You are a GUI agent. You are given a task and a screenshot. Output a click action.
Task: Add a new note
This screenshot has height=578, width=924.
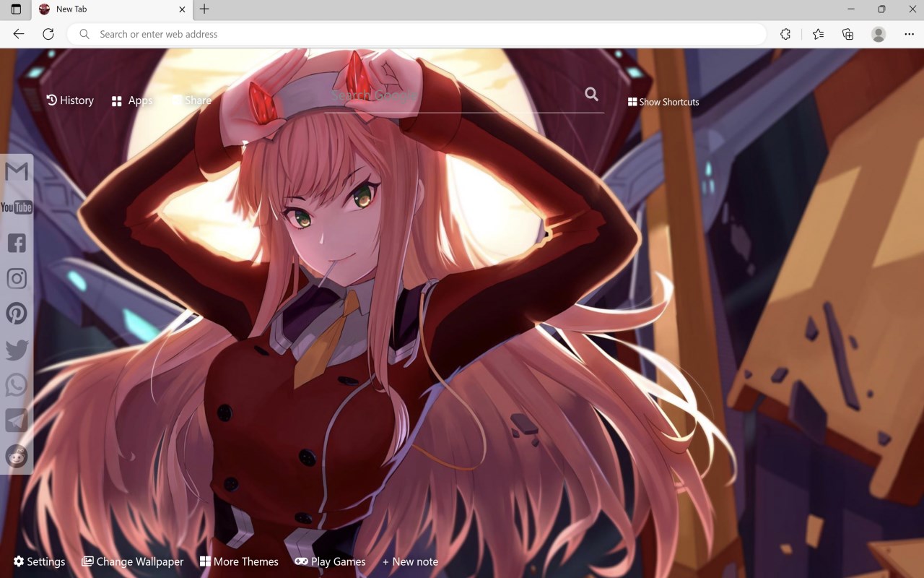click(410, 561)
